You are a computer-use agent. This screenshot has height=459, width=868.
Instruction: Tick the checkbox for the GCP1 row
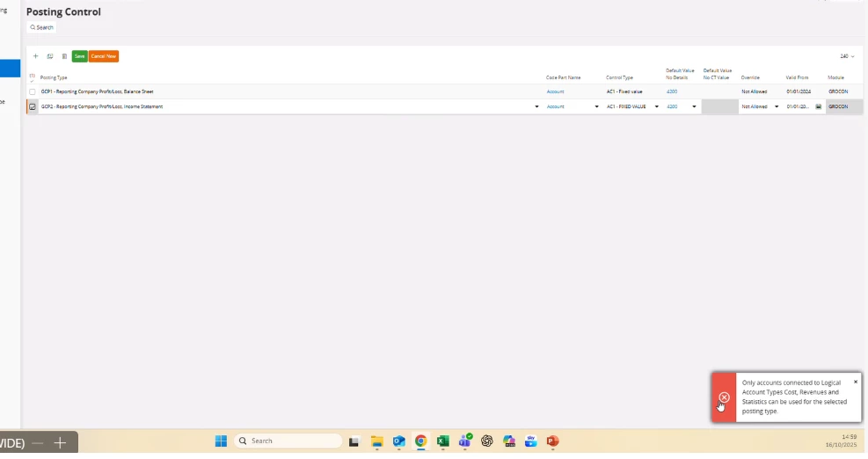(33, 92)
